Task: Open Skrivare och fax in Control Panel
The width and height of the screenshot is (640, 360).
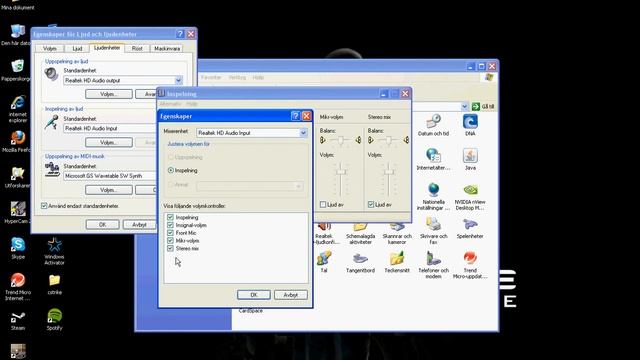Action: 433,231
